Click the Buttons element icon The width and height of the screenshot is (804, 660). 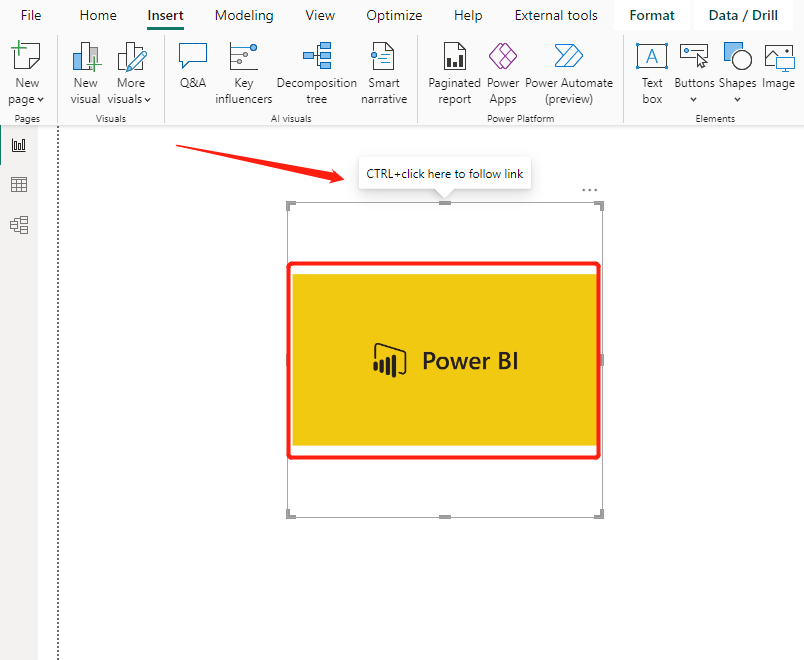(x=694, y=55)
